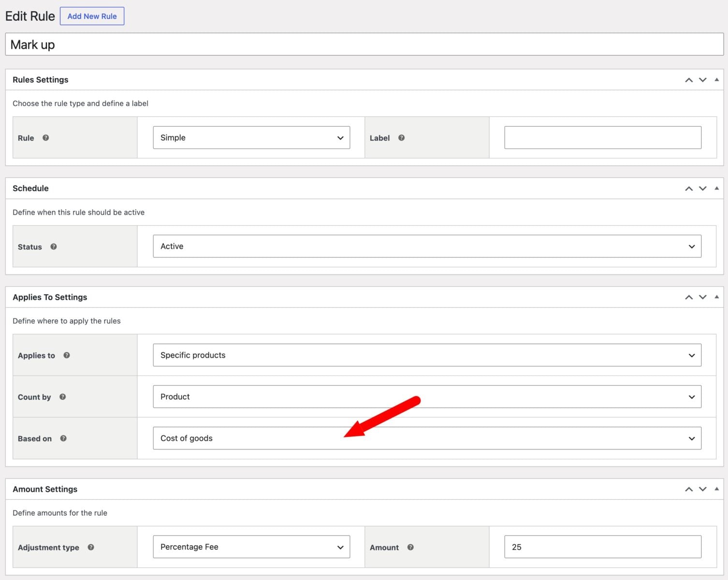The height and width of the screenshot is (580, 728).
Task: Click the Status help question-mark icon
Action: (x=54, y=246)
